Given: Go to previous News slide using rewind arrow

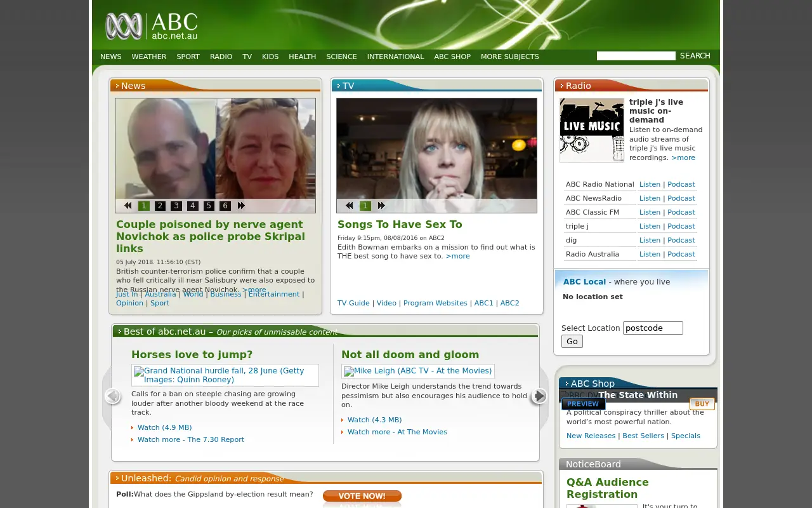Looking at the screenshot, I should 128,206.
